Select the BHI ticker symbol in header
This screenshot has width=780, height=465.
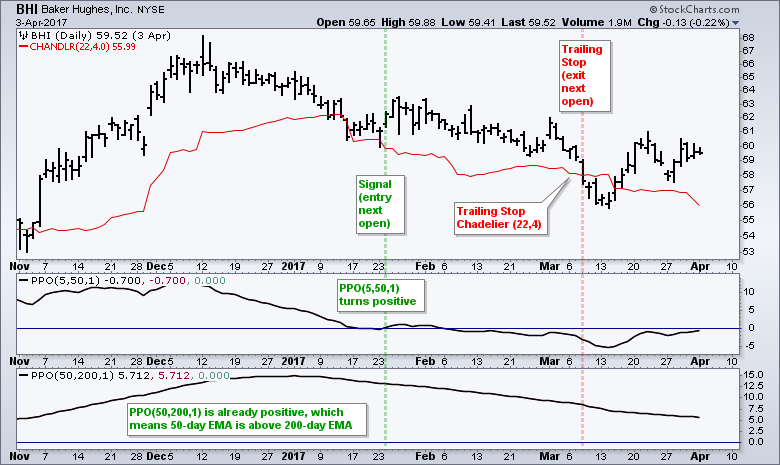pos(27,9)
